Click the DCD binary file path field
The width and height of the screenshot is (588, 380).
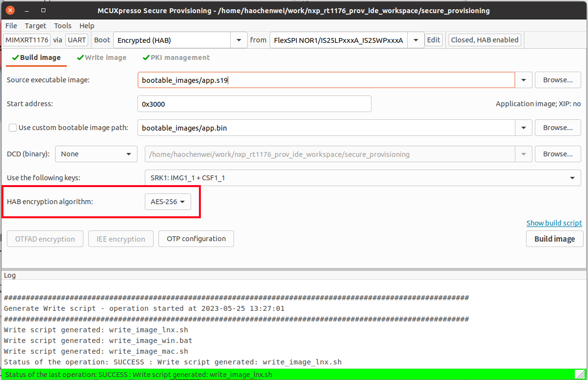pyautogui.click(x=330, y=154)
